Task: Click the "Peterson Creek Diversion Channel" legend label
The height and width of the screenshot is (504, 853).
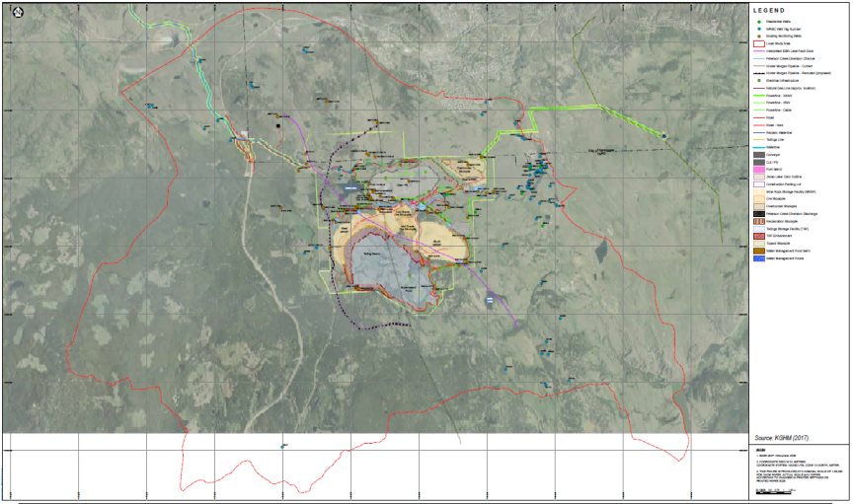Action: pos(790,59)
